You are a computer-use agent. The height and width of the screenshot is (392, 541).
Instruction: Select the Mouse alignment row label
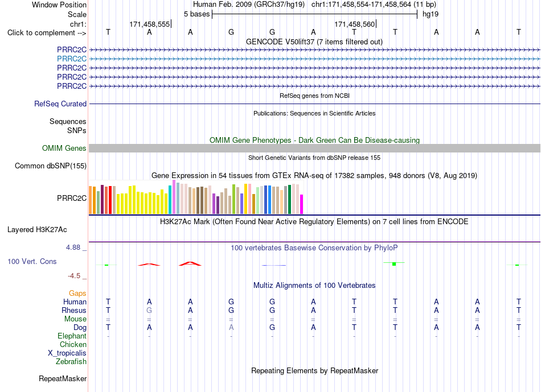(75, 319)
